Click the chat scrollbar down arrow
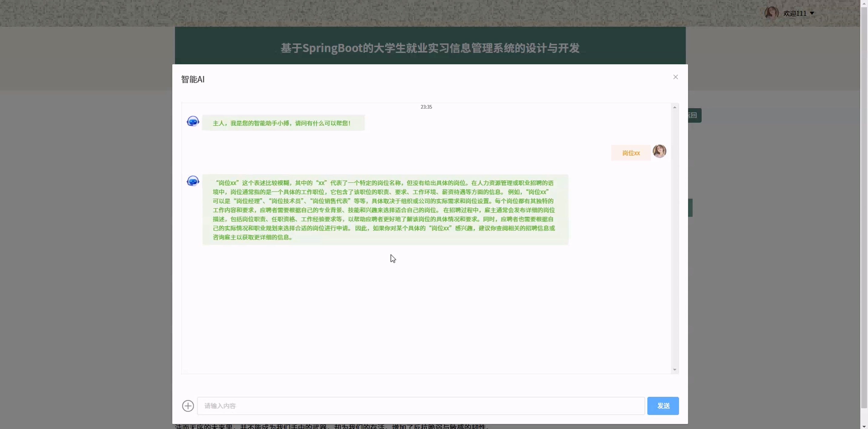 click(675, 370)
